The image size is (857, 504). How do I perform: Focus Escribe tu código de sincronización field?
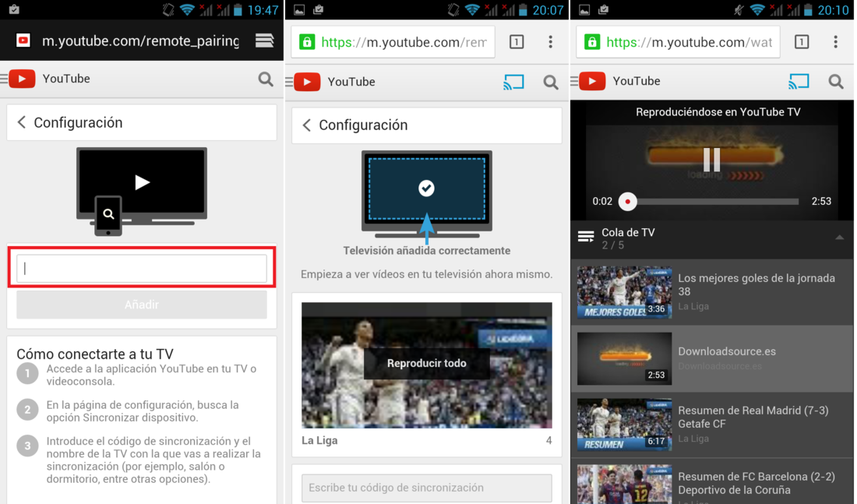pyautogui.click(x=427, y=488)
